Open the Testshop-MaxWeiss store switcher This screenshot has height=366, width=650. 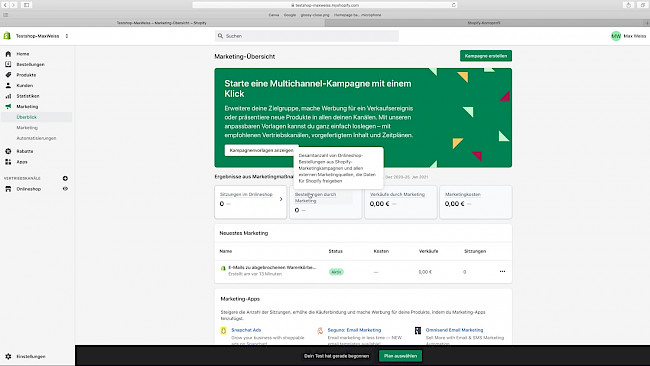pos(41,36)
